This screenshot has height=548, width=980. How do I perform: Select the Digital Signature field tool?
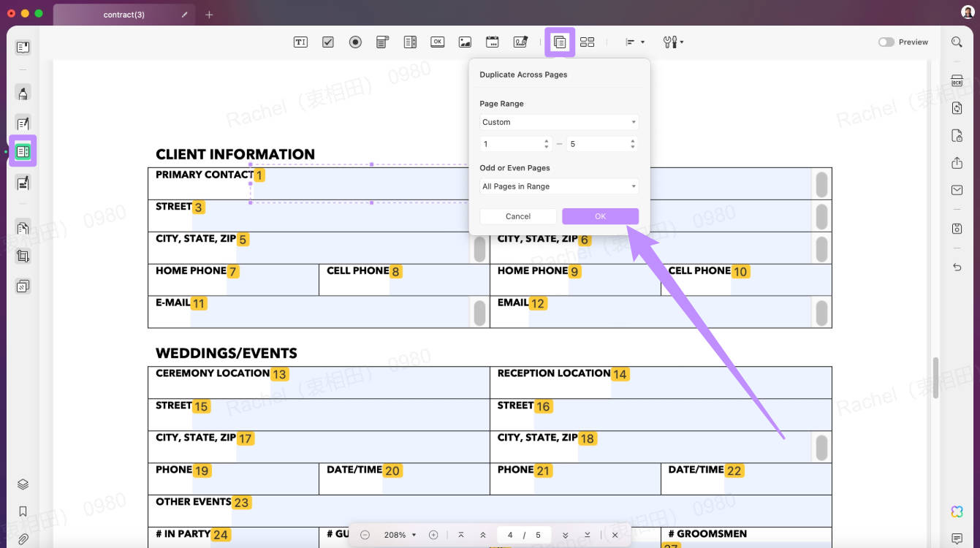click(520, 42)
